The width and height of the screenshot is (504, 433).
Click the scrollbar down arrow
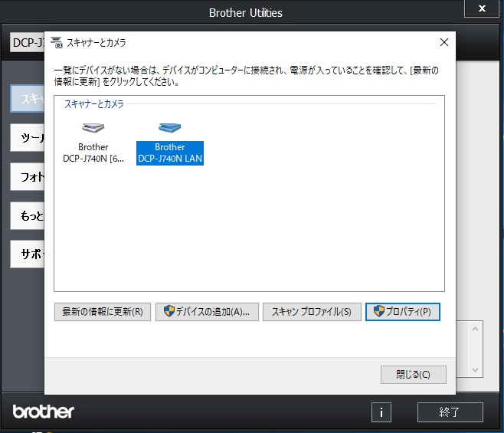coord(476,370)
